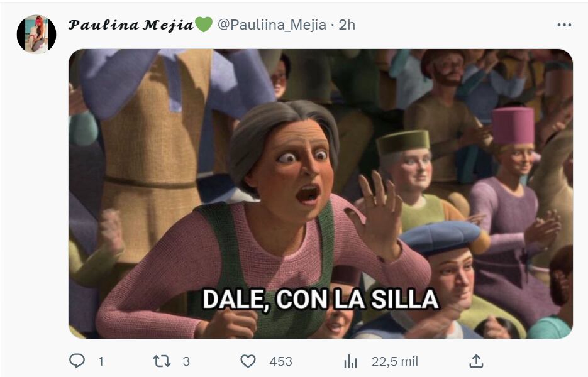Click the @Pauliina_Mejia handle

272,25
